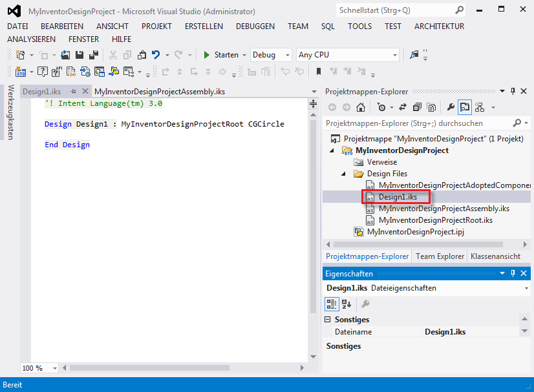The image size is (534, 392).
Task: Toggle auto-hide pin of Projektmappen-Explorer
Action: [513, 91]
